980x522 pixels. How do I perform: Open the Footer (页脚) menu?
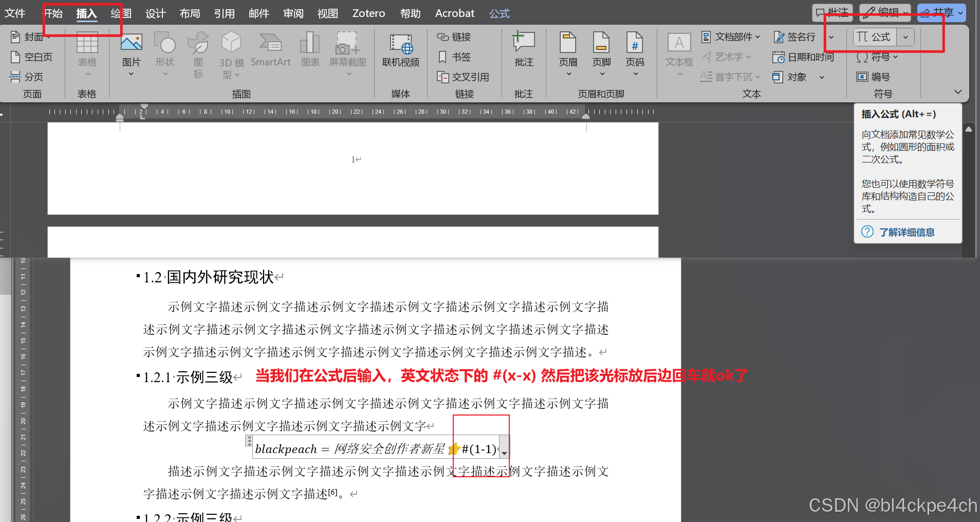(x=601, y=55)
